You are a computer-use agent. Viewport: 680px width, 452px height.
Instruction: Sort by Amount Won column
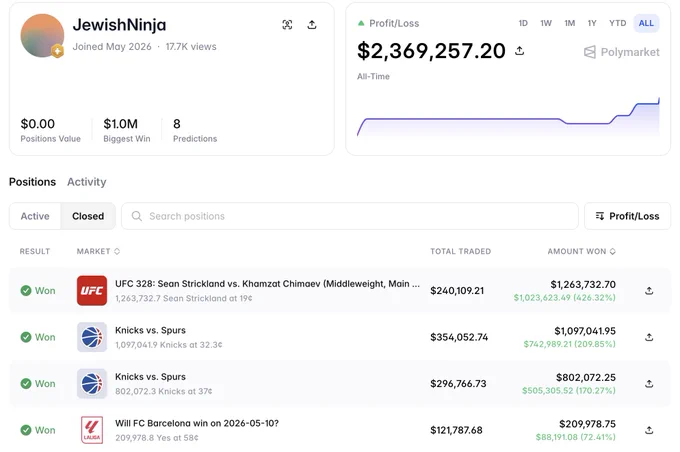[x=582, y=251]
